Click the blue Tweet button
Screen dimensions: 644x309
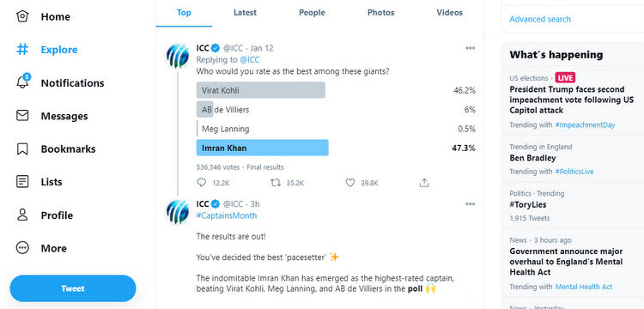tap(73, 288)
